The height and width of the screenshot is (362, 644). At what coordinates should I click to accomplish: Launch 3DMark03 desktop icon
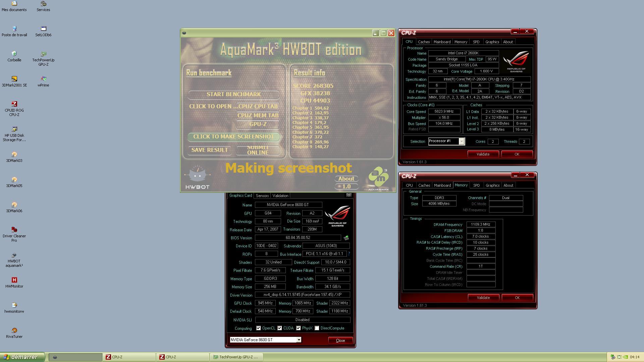point(14,157)
